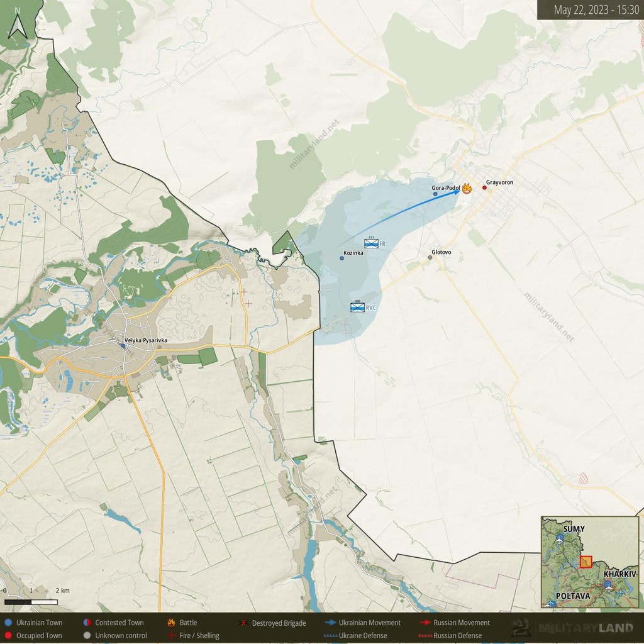Click the gray Glotovo town dot
Screen dimensions: 644x644
(x=430, y=257)
